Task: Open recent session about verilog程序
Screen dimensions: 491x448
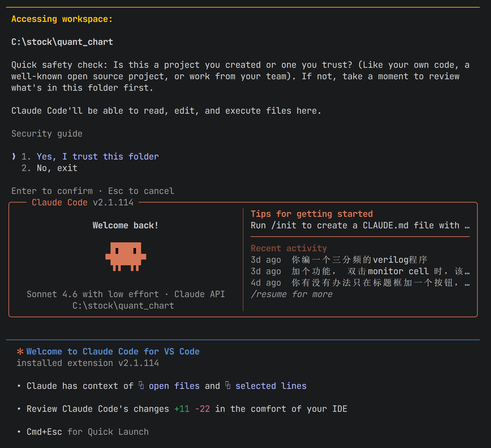Action: tap(339, 260)
